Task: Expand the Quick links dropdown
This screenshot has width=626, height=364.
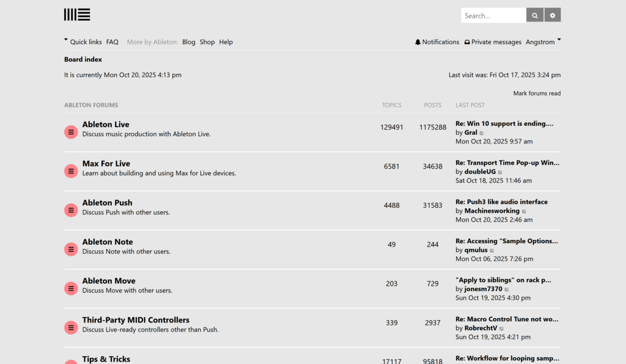Action: tap(83, 42)
